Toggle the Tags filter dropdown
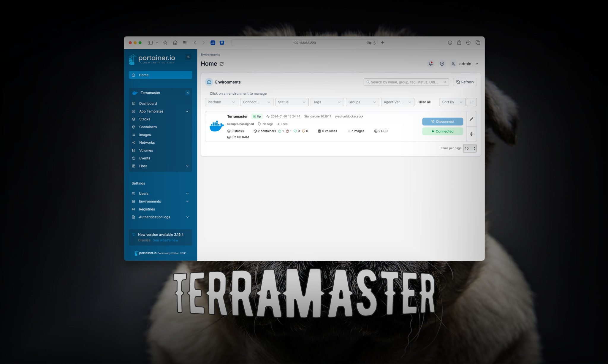The height and width of the screenshot is (364, 608). point(327,102)
